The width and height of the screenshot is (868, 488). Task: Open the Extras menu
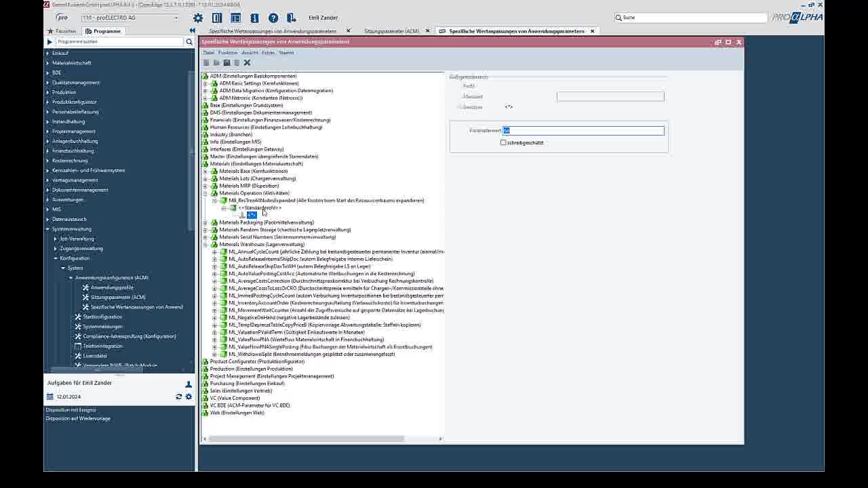tap(269, 52)
